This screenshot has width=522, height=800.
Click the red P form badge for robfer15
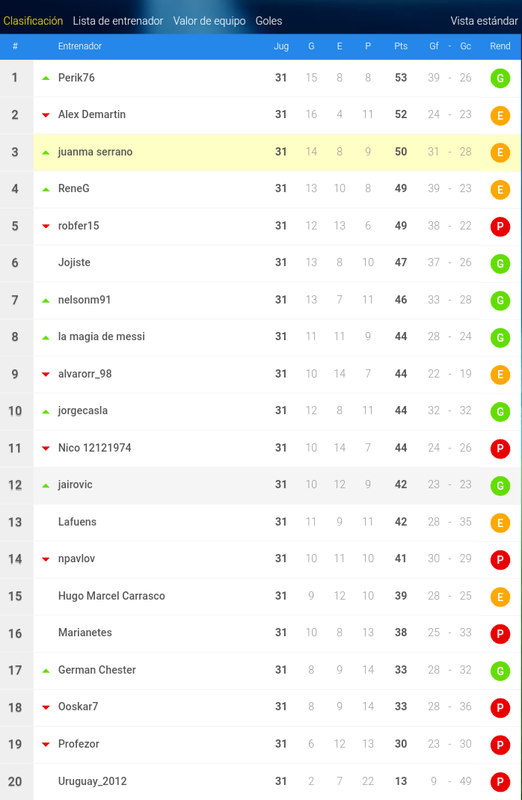point(500,227)
